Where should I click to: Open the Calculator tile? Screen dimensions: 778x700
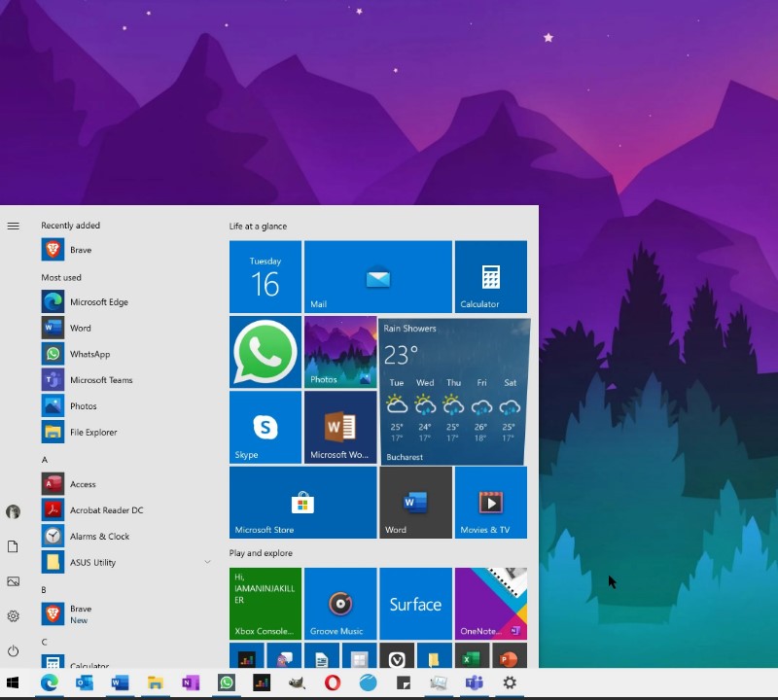coord(490,277)
